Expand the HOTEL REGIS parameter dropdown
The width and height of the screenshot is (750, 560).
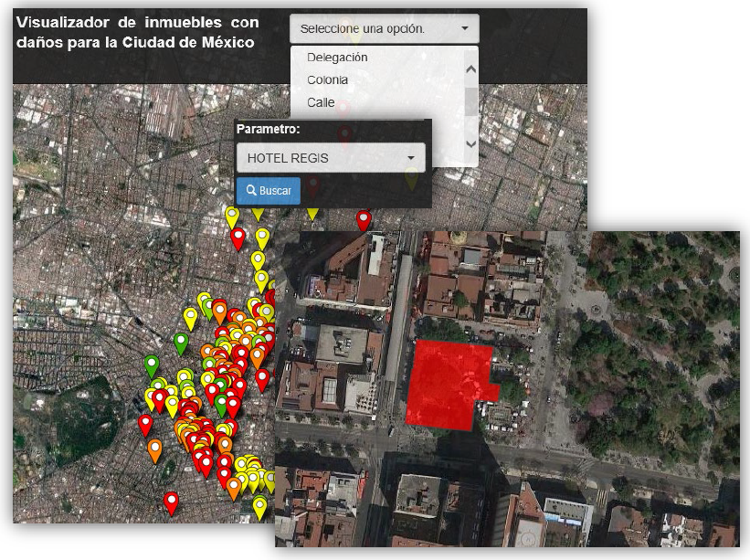pyautogui.click(x=330, y=158)
